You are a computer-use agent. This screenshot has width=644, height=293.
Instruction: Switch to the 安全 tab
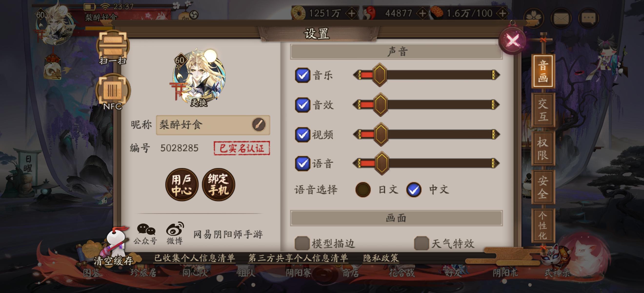(543, 187)
